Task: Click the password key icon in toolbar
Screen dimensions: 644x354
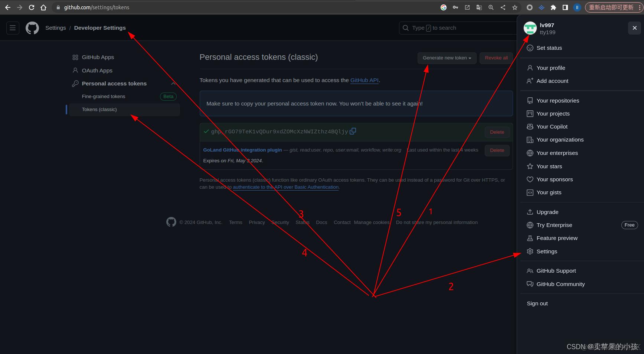Action: 455,7
